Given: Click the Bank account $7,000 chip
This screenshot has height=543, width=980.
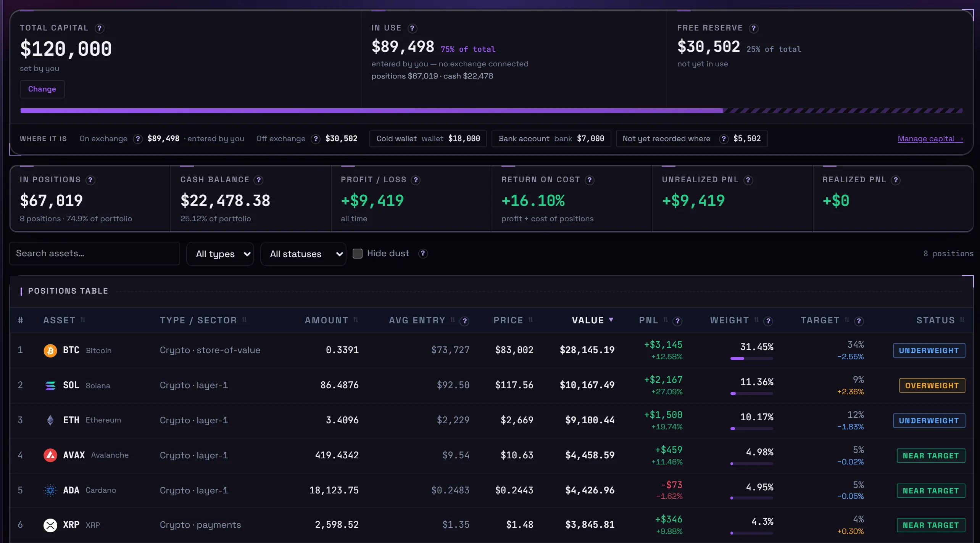Looking at the screenshot, I should click(551, 139).
